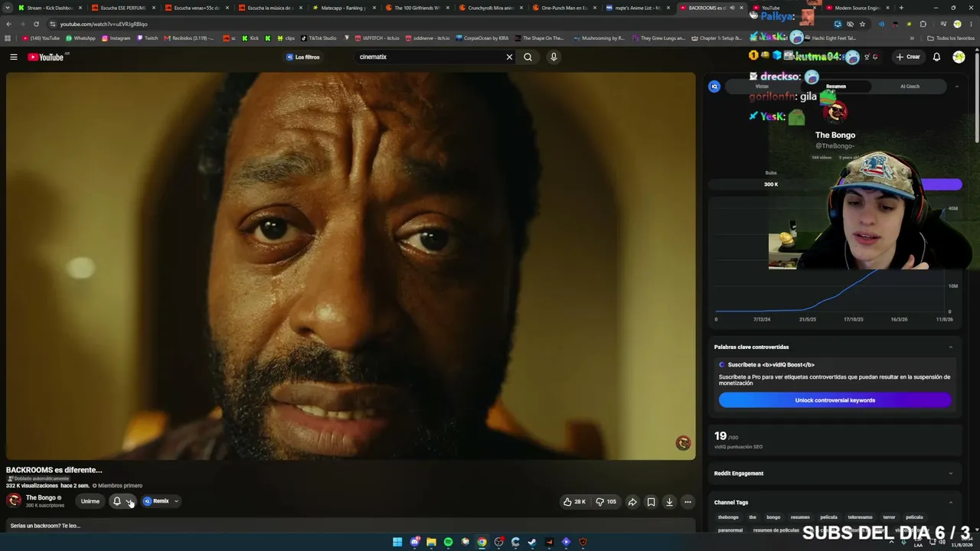Click the channel watermark on the video

click(683, 443)
